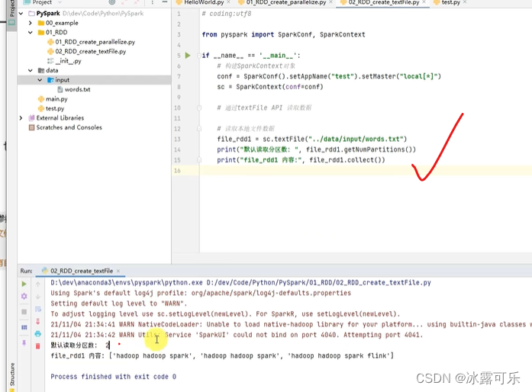Collapse all in Project panel

[137, 2]
